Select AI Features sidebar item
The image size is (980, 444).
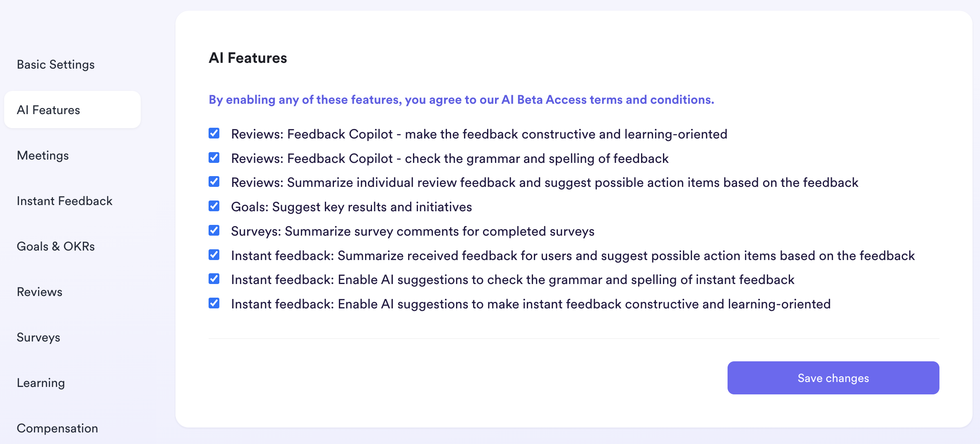pyautogui.click(x=72, y=110)
